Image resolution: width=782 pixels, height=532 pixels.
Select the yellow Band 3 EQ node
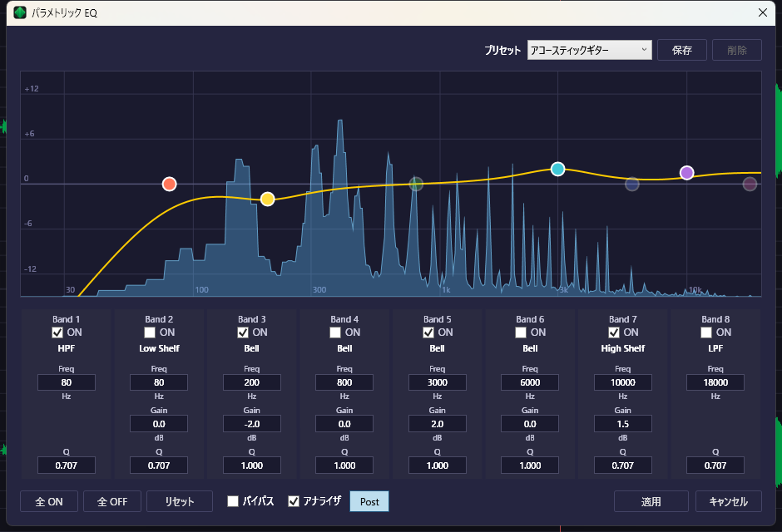pyautogui.click(x=267, y=199)
